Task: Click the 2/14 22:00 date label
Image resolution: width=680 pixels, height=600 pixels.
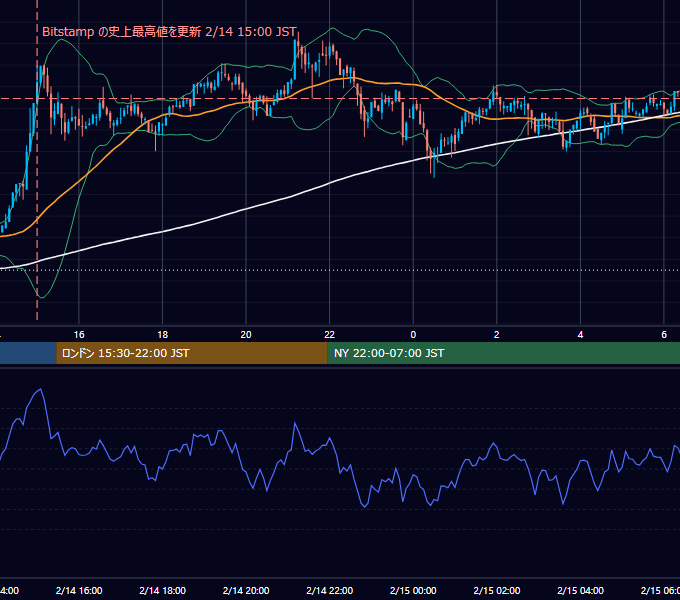Action: 330,590
